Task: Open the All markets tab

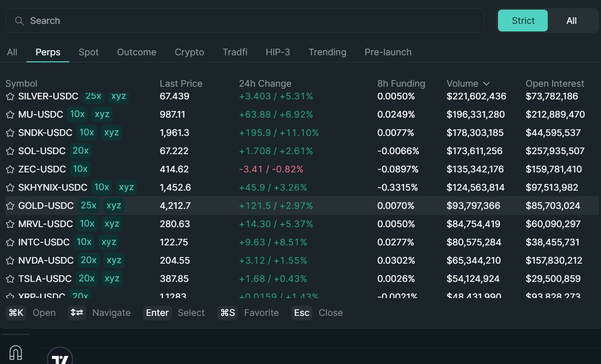Action: point(12,52)
